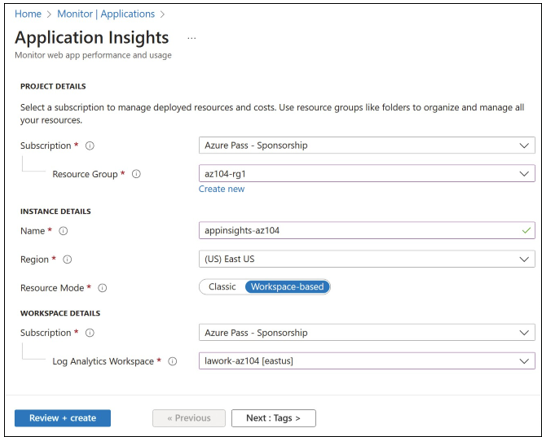Open the workspace details Subscription dropdown
The image size is (553, 441).
point(367,333)
